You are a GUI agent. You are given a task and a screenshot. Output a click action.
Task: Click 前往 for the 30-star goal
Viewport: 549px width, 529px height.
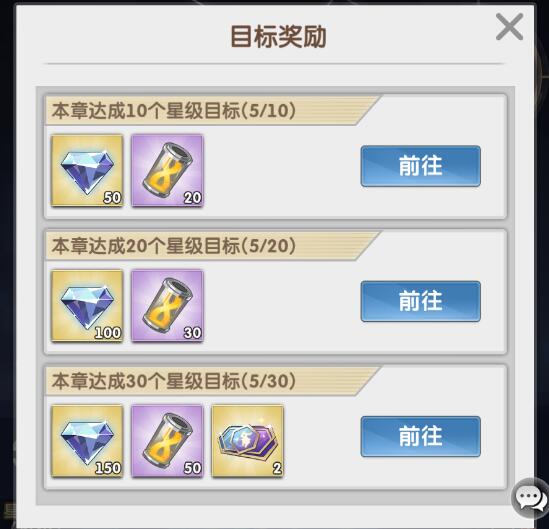421,437
